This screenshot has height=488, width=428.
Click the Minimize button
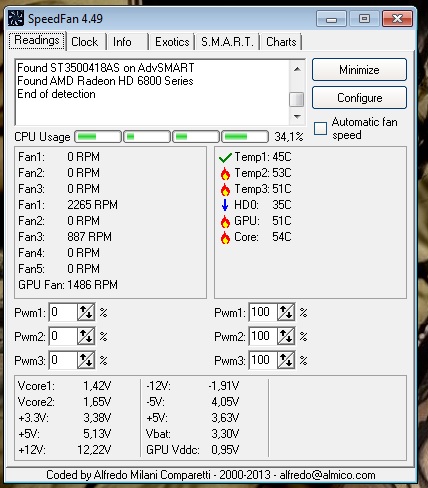359,70
